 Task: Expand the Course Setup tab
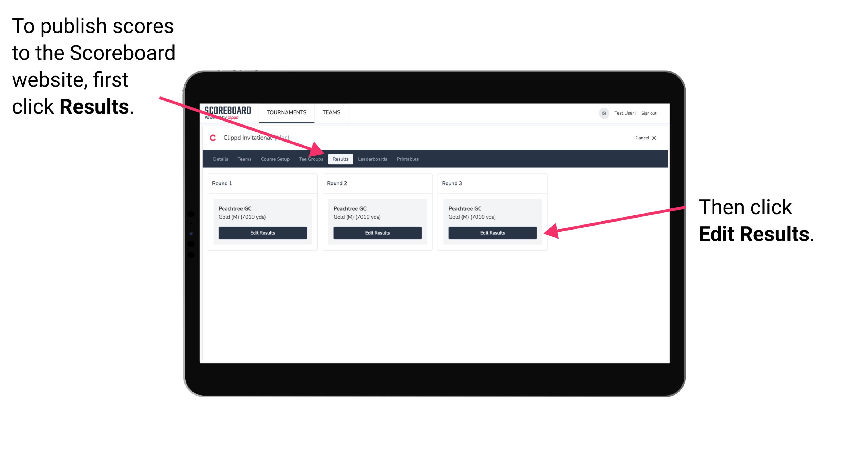click(x=275, y=159)
